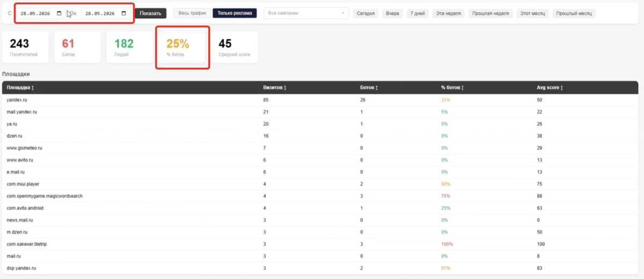Image resolution: width=644 pixels, height=279 pixels.
Task: Sort table by Площадка column
Action: pyautogui.click(x=20, y=87)
